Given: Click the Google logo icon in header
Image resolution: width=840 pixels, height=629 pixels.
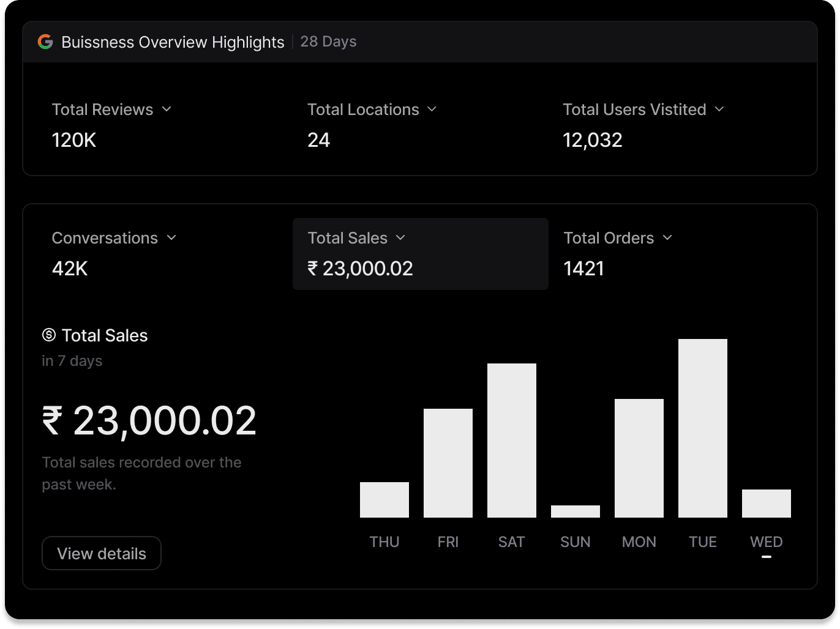Looking at the screenshot, I should (45, 42).
